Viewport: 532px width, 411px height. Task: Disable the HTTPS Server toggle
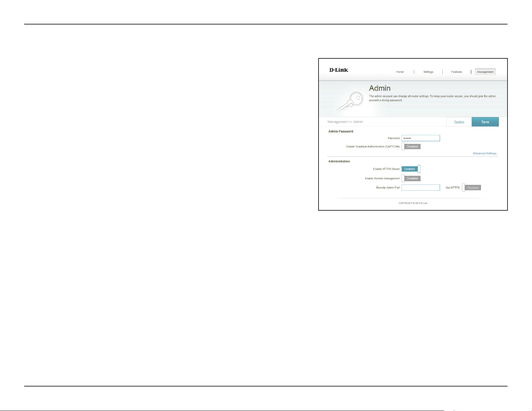point(411,169)
